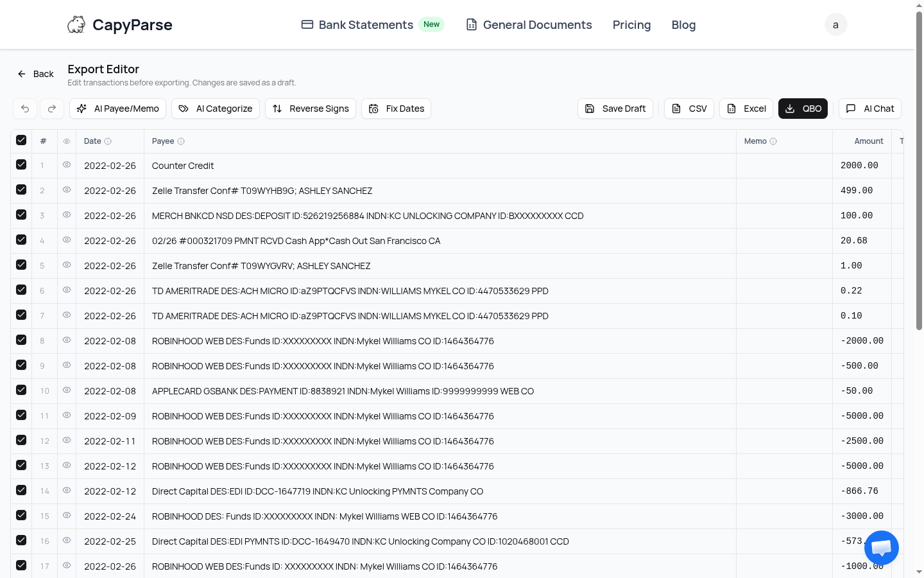Download the QBO export file
This screenshot has height=578, width=924.
[803, 109]
